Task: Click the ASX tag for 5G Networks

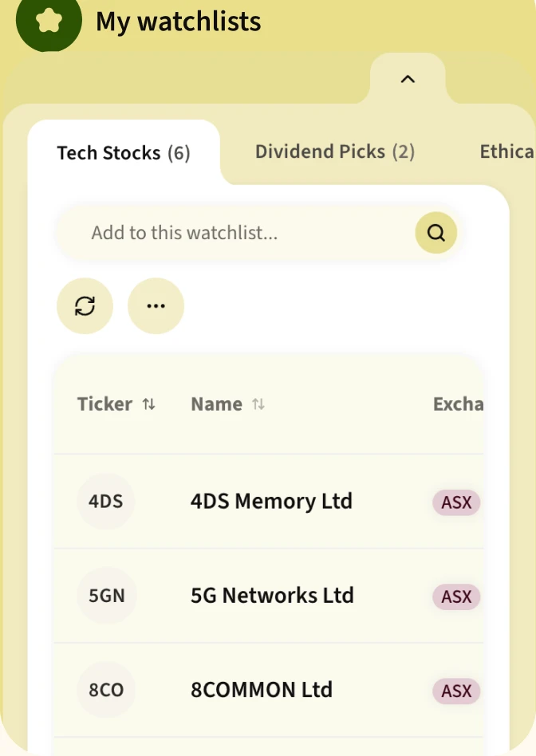Action: pos(456,597)
